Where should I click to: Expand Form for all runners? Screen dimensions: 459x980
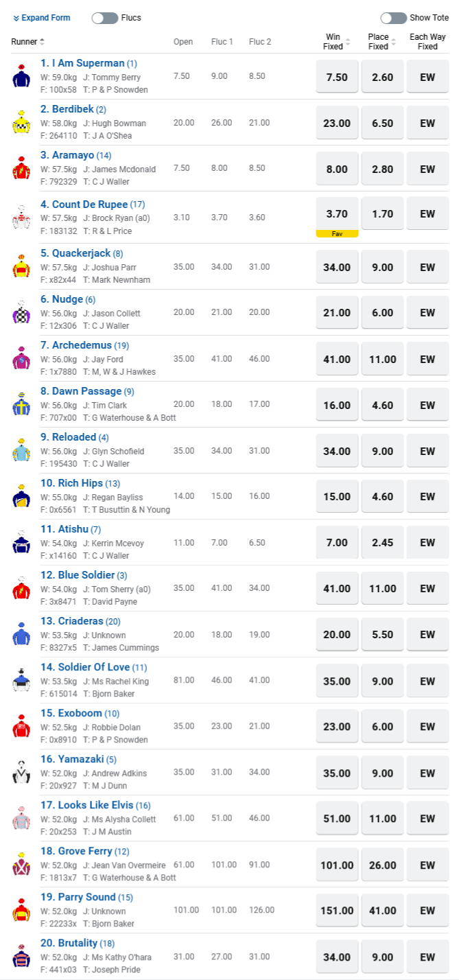point(41,18)
